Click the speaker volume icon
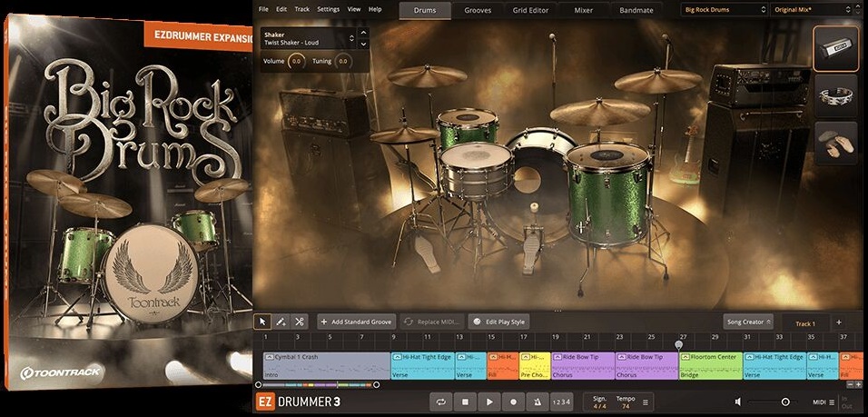The image size is (868, 417). (x=738, y=402)
